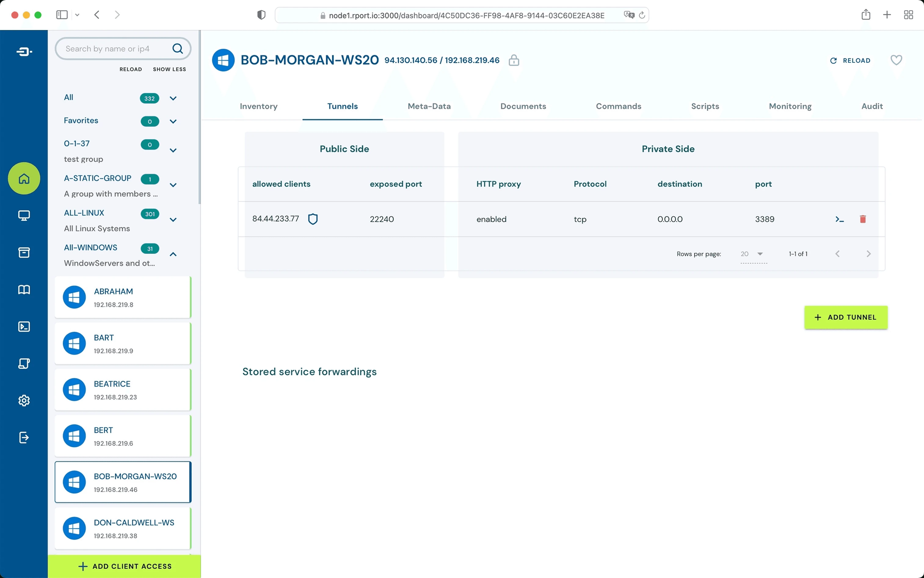Click RELOAD under the search box

131,69
